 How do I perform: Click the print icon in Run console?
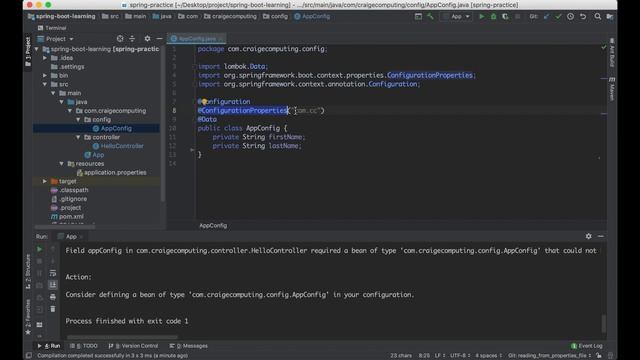(x=53, y=297)
